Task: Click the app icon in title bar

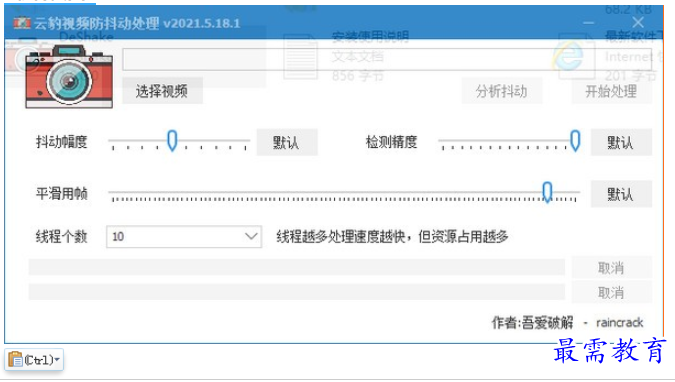Action: pyautogui.click(x=22, y=23)
